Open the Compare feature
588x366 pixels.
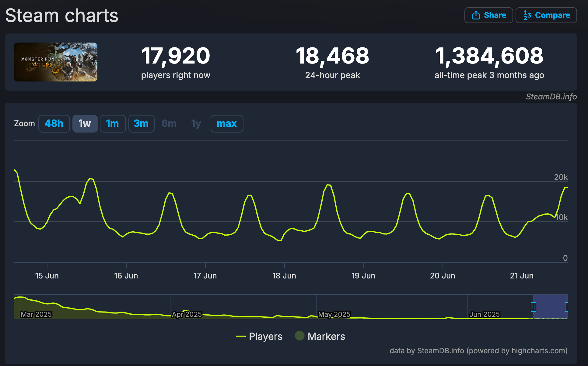pos(546,15)
